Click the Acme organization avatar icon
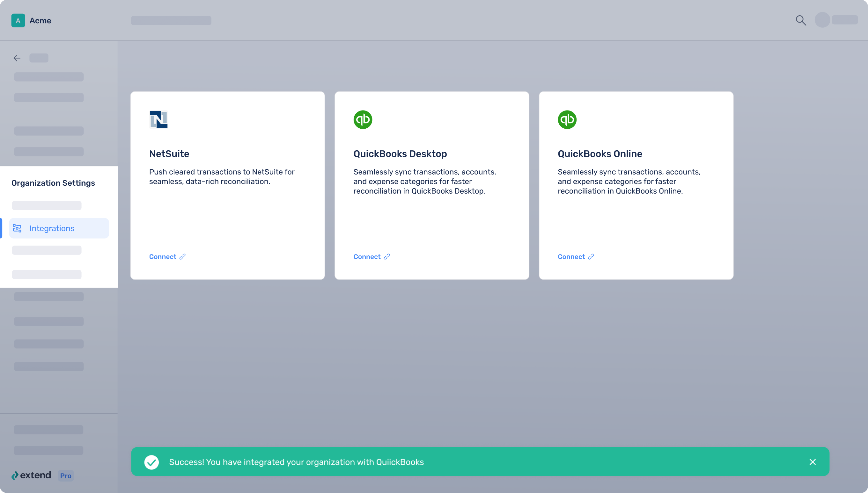 pos(18,20)
